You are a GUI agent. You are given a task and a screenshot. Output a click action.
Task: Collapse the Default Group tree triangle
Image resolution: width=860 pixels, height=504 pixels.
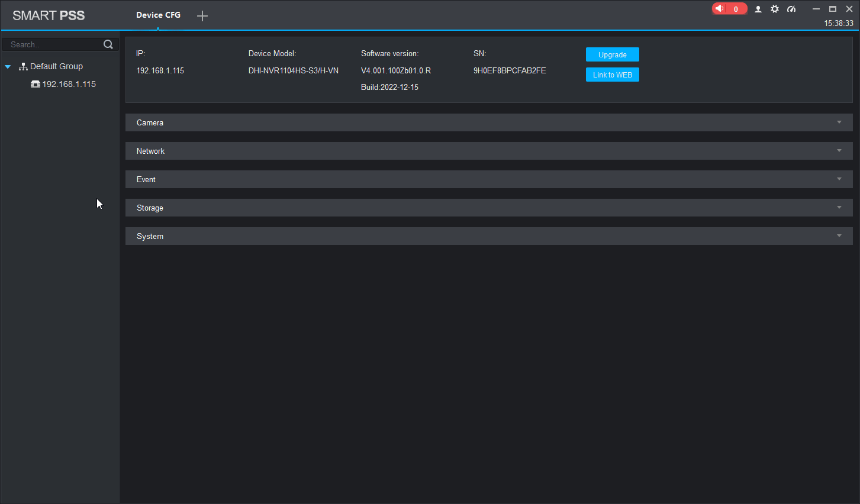8,67
